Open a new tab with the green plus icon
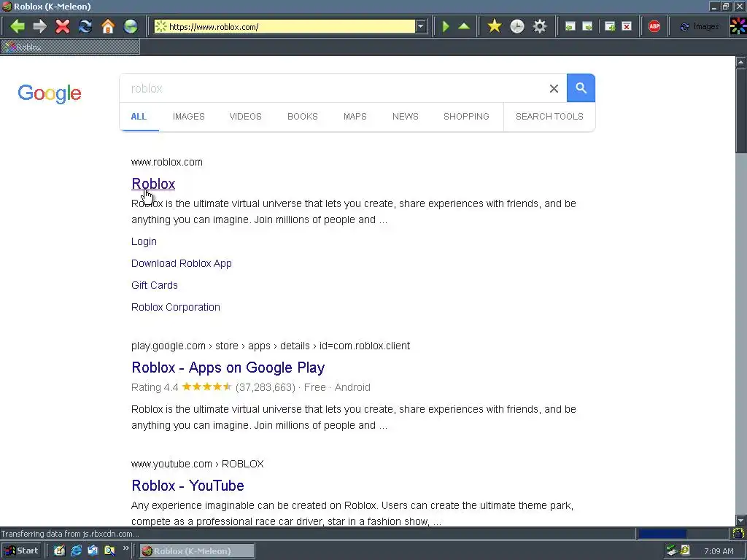Image resolution: width=747 pixels, height=560 pixels. 610,26
